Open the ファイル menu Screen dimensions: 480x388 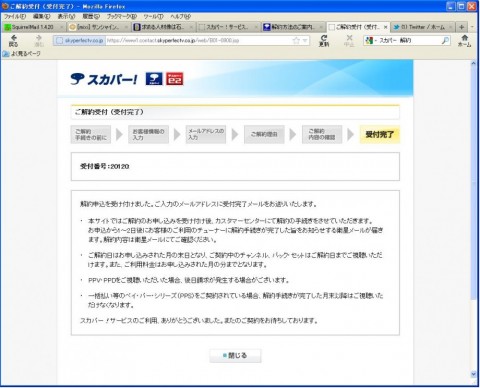click(15, 16)
